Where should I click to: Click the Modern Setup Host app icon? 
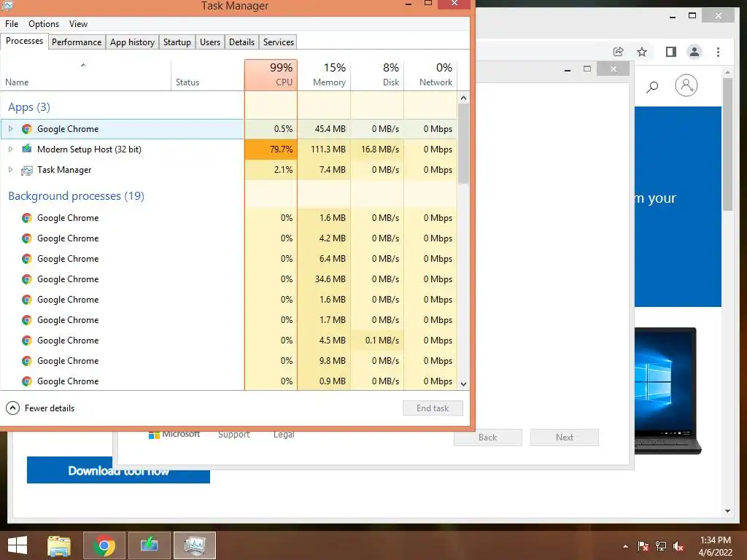click(27, 149)
